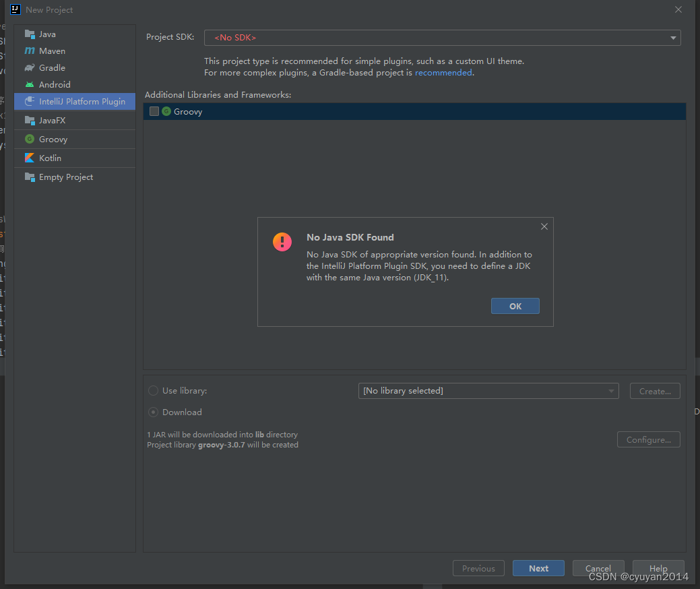The image size is (700, 589).
Task: Click the Previous button
Action: (x=478, y=568)
